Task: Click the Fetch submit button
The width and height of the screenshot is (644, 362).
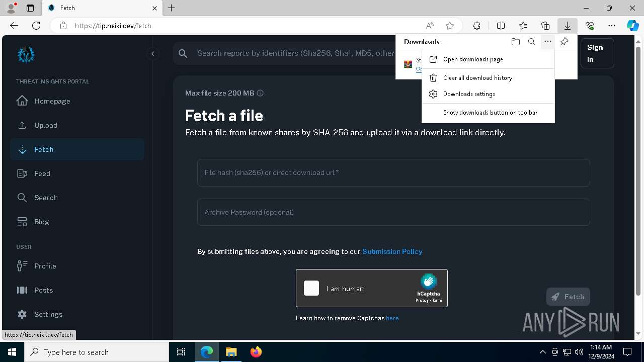Action: point(568,297)
